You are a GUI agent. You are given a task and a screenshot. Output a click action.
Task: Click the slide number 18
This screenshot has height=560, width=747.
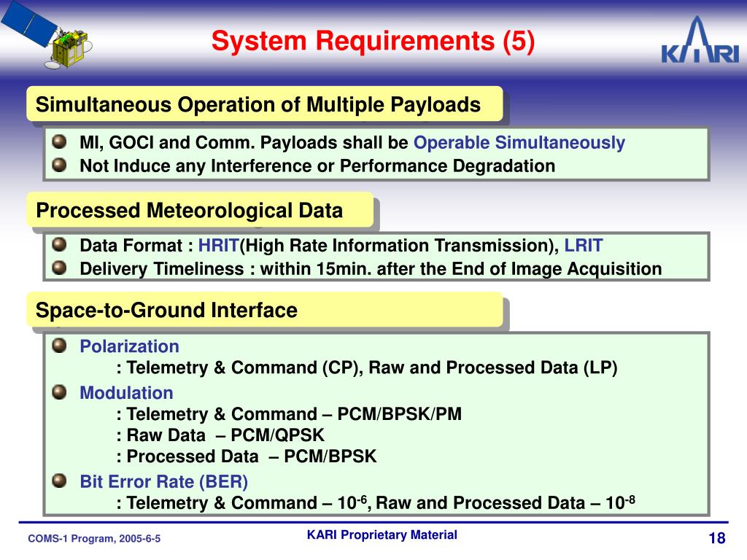click(x=717, y=538)
